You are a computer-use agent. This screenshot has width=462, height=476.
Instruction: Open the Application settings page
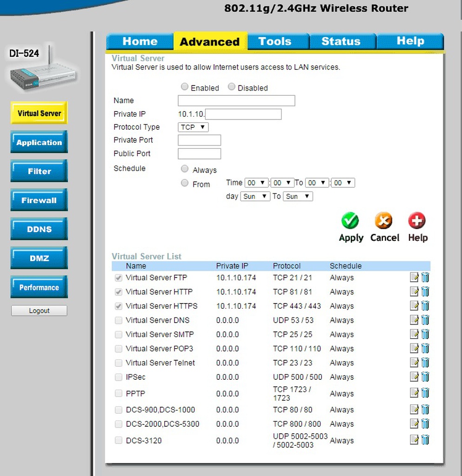click(x=39, y=142)
